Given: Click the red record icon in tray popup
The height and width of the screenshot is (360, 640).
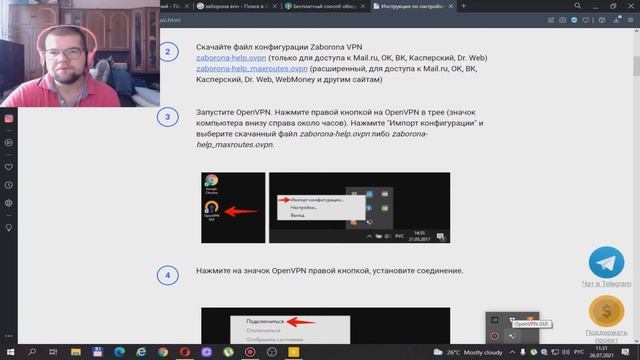Looking at the screenshot, I should pyautogui.click(x=494, y=336).
